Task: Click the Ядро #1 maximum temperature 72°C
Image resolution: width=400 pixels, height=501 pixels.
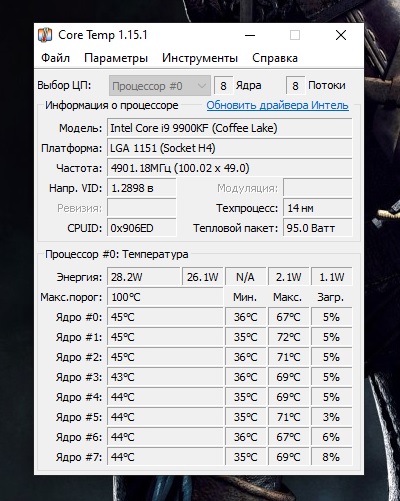Action: point(288,337)
